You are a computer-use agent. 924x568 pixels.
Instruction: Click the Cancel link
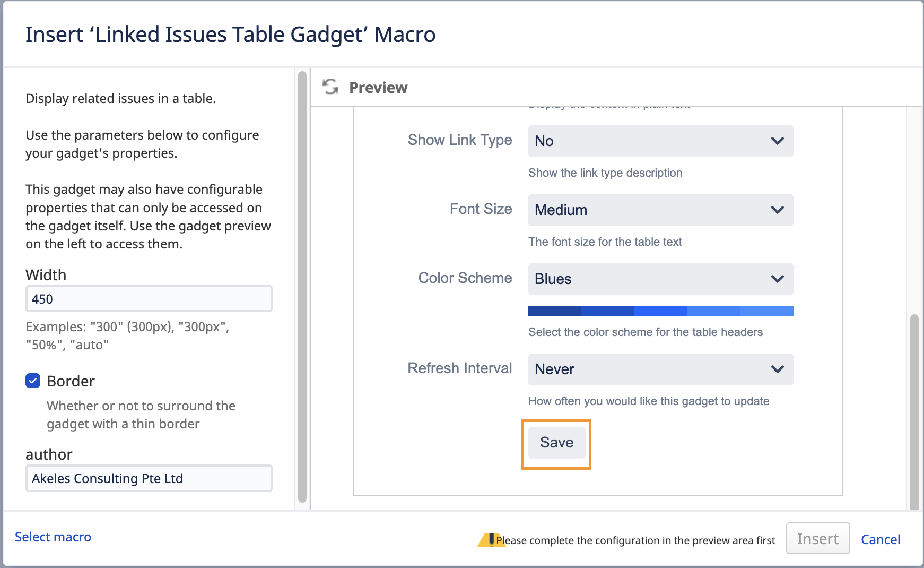[880, 539]
